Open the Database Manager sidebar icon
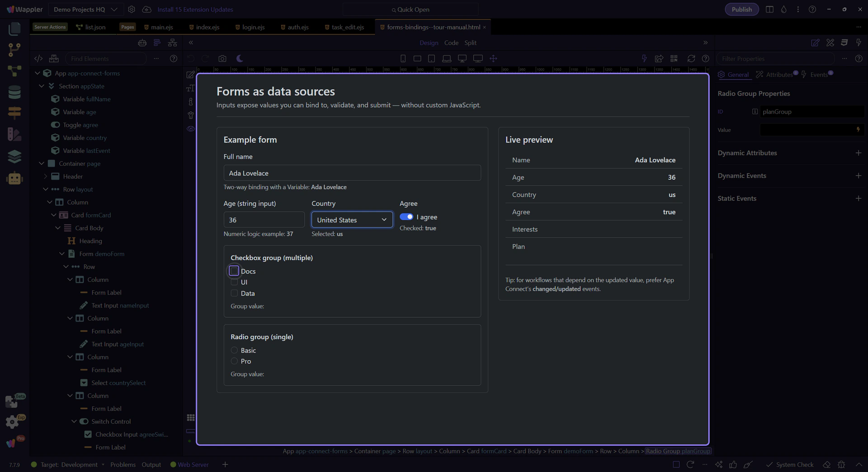The width and height of the screenshot is (868, 472). click(14, 92)
